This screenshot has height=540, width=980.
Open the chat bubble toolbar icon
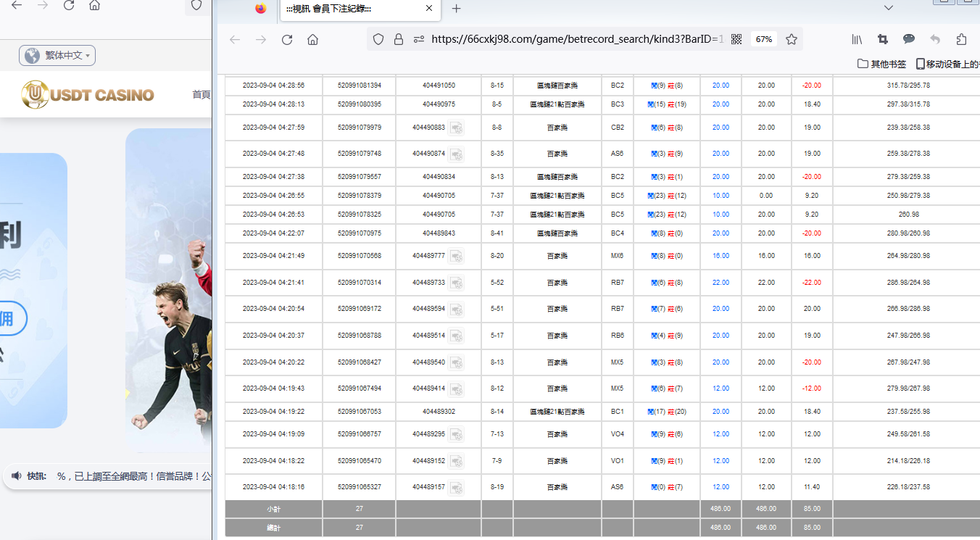pyautogui.click(x=909, y=39)
